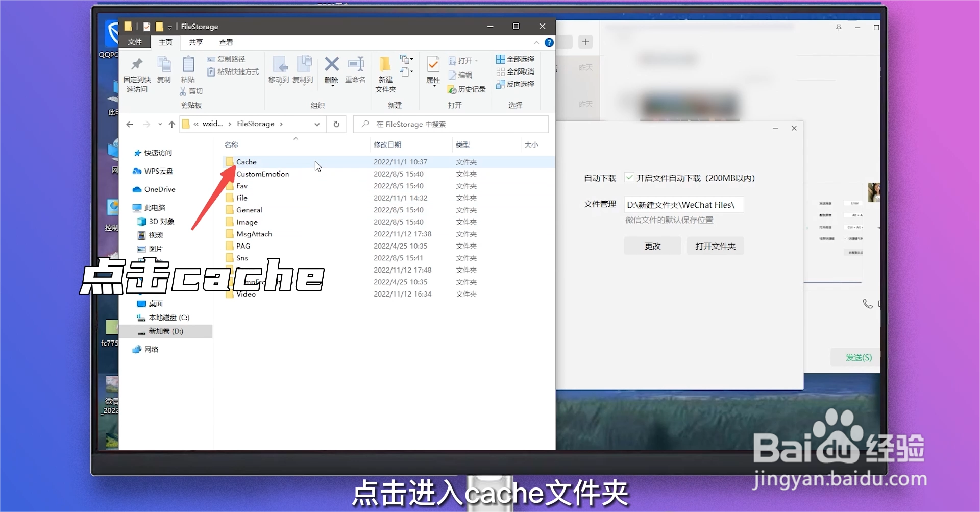Open the New item dropdown icon

406,59
